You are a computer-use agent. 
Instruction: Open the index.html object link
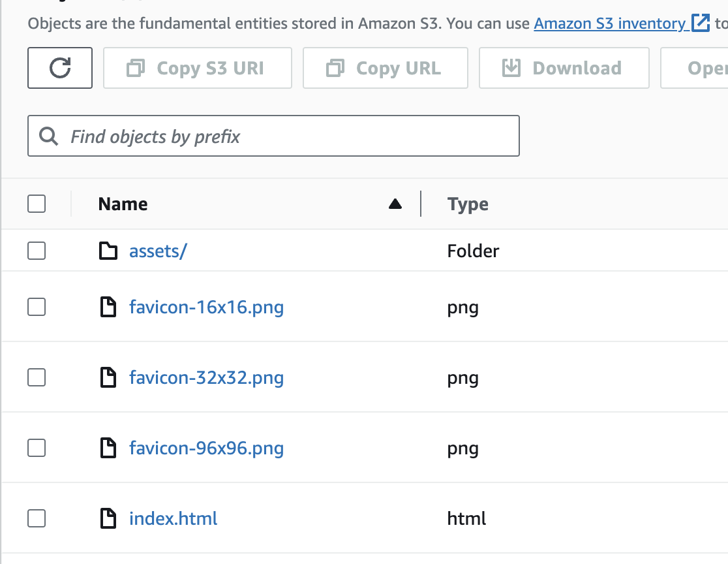tap(174, 518)
